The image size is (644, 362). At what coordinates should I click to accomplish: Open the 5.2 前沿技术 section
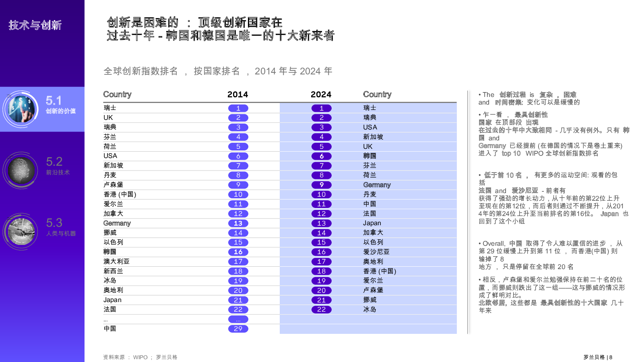coord(58,166)
